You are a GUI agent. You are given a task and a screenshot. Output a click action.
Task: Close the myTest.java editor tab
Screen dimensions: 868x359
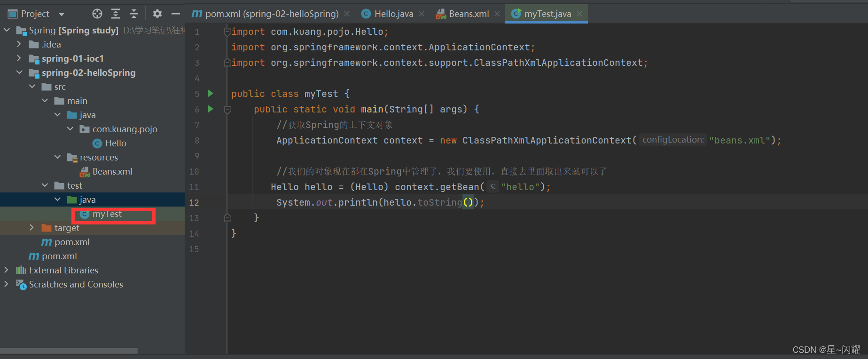(579, 14)
